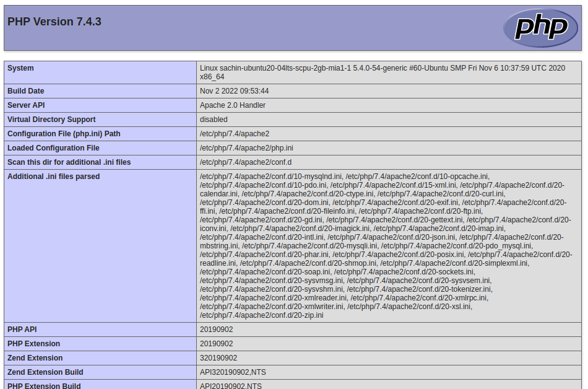Select the "/etc/php/7.4/apache2/conf.d" scan directory value
The image size is (588, 389).
pos(246,162)
